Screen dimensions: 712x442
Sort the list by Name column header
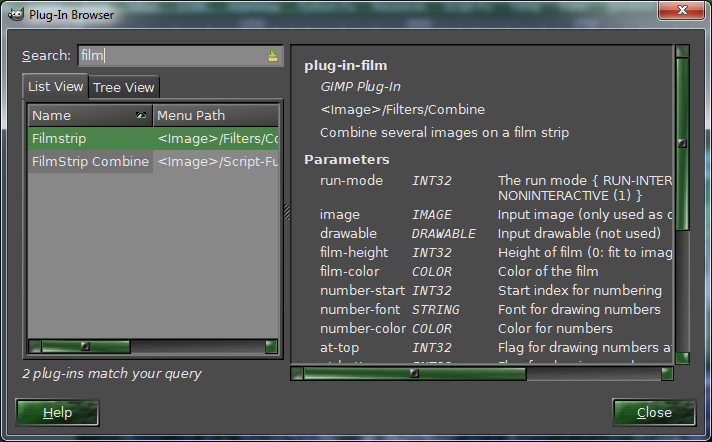pos(90,115)
